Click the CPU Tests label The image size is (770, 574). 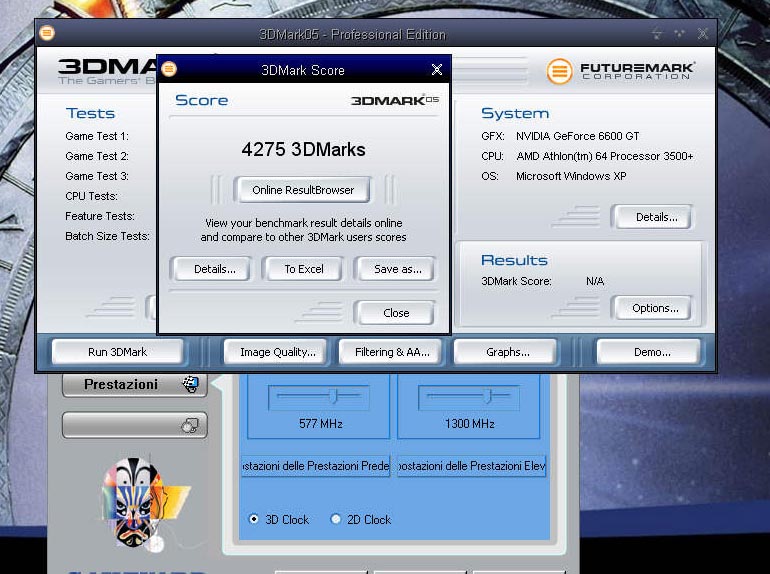[91, 196]
